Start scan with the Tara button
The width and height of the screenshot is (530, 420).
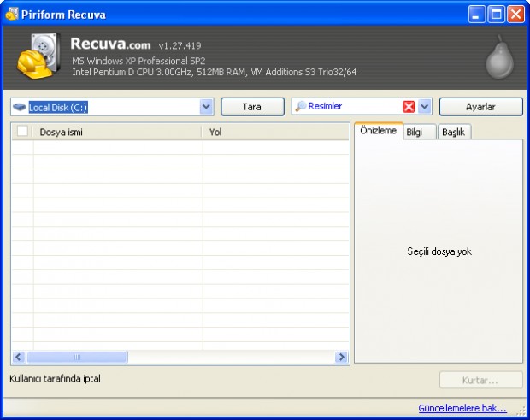click(252, 107)
